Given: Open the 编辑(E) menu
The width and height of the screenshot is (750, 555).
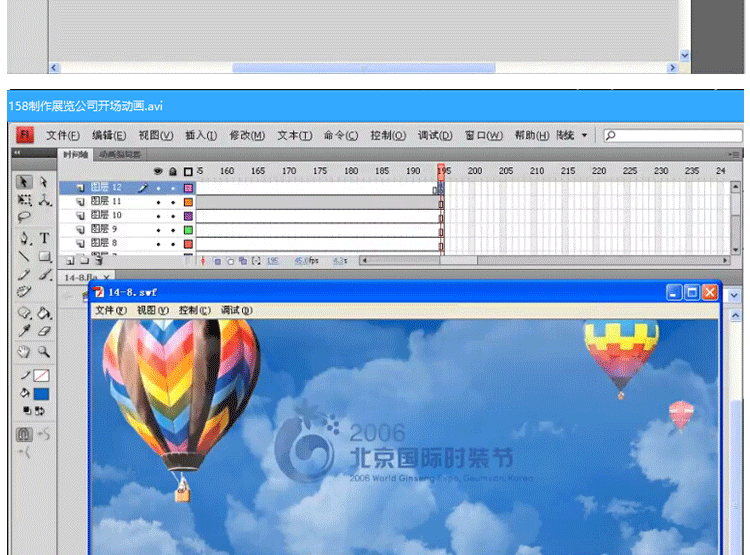Looking at the screenshot, I should coord(109,135).
